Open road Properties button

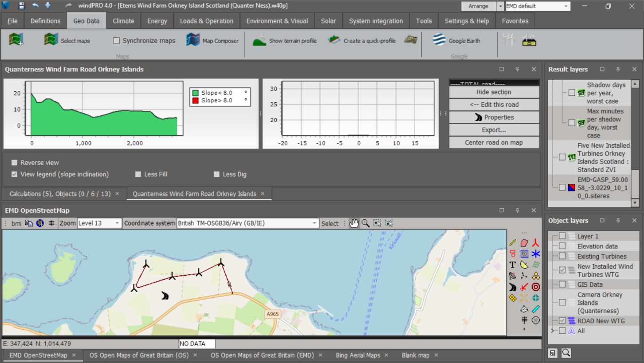point(494,117)
